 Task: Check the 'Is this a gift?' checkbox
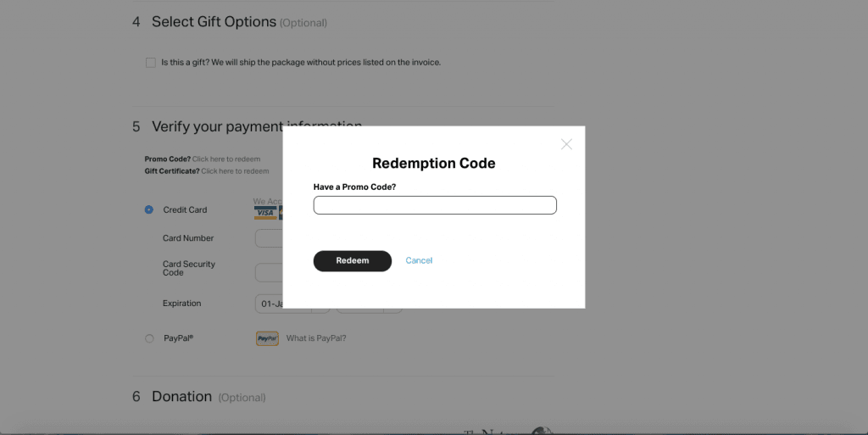[x=151, y=63]
